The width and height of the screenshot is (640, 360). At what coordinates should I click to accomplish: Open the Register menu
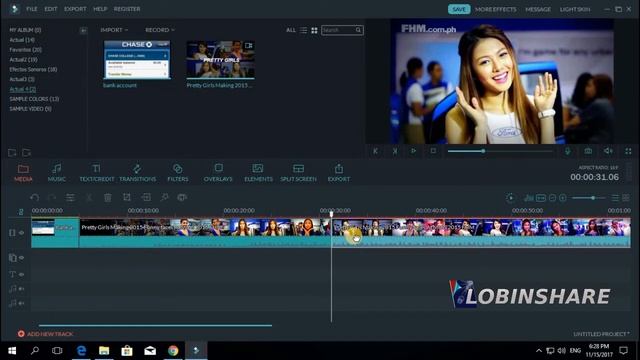127,9
